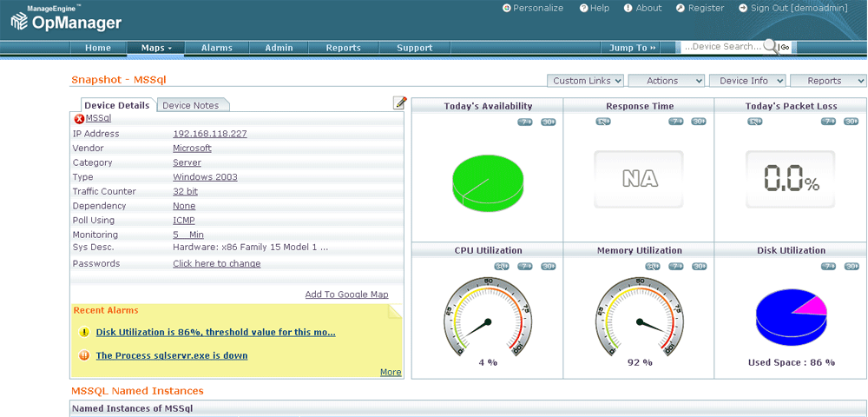The width and height of the screenshot is (868, 417).
Task: Click the Go search magnifier icon
Action: 773,47
